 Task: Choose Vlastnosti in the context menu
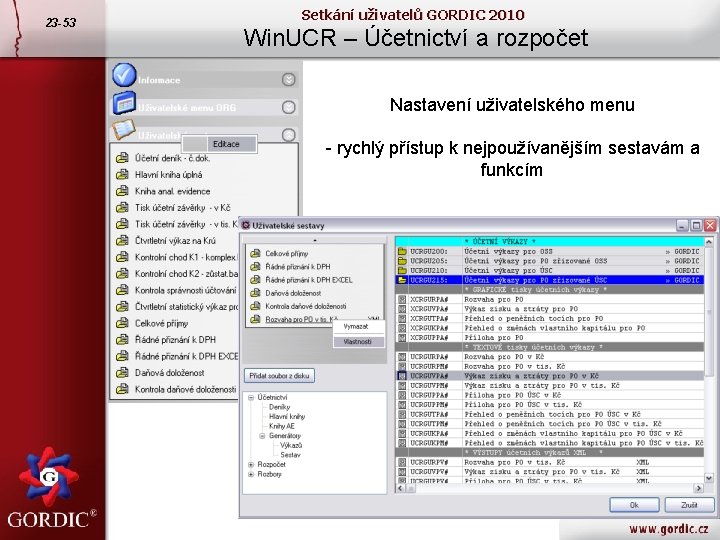pyautogui.click(x=358, y=342)
